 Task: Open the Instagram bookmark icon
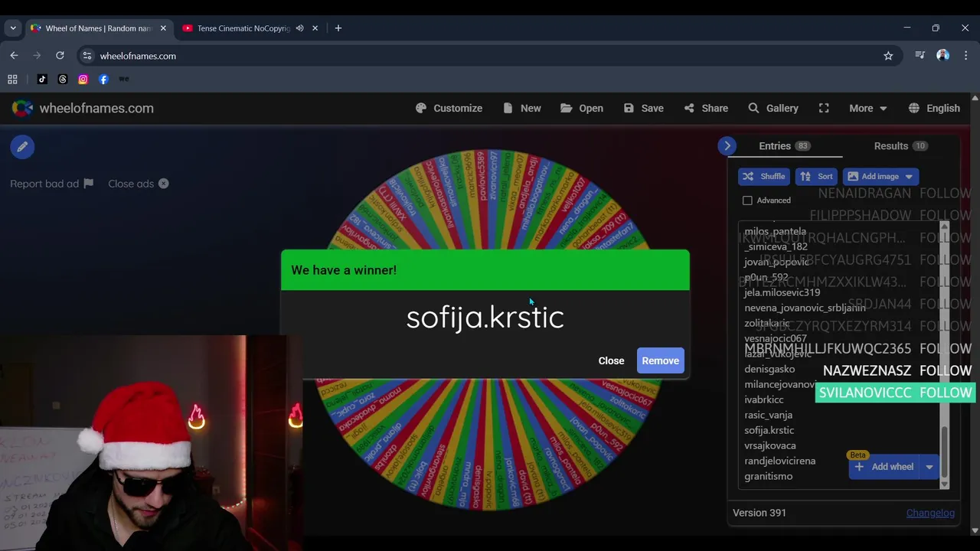pos(83,79)
